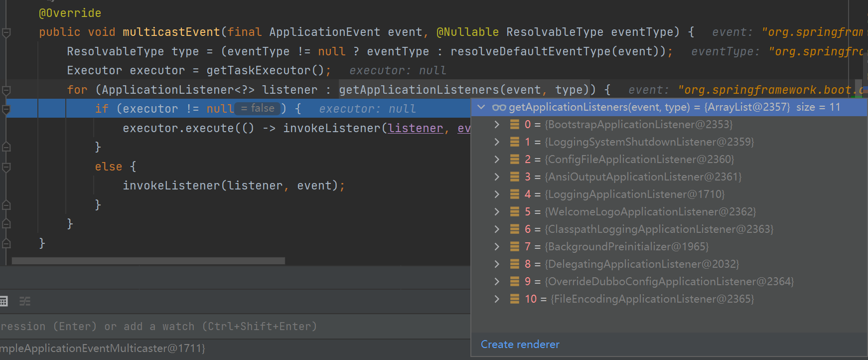Screen dimensions: 868x360
Task: Expand element 2 ConfigFileApplicationListener
Action: (x=497, y=160)
